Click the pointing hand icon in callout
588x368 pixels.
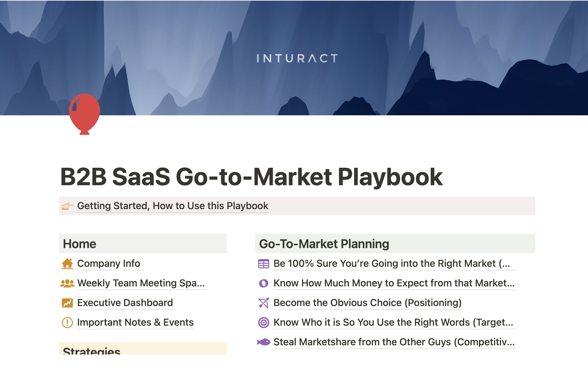(x=67, y=206)
